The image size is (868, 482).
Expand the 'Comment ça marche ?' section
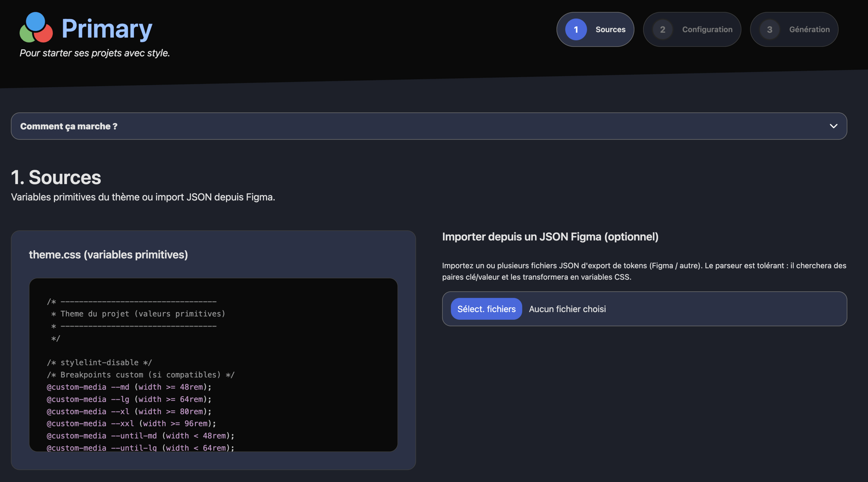click(x=69, y=126)
